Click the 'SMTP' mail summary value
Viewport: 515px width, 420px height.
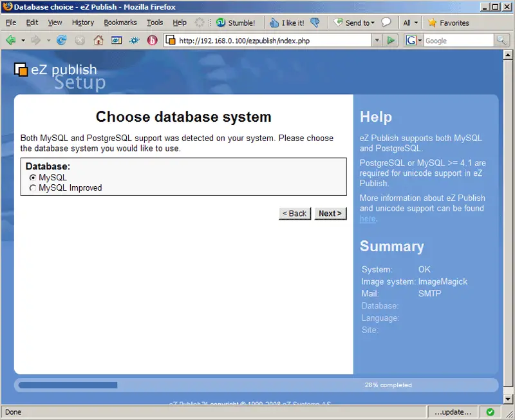pyautogui.click(x=429, y=294)
